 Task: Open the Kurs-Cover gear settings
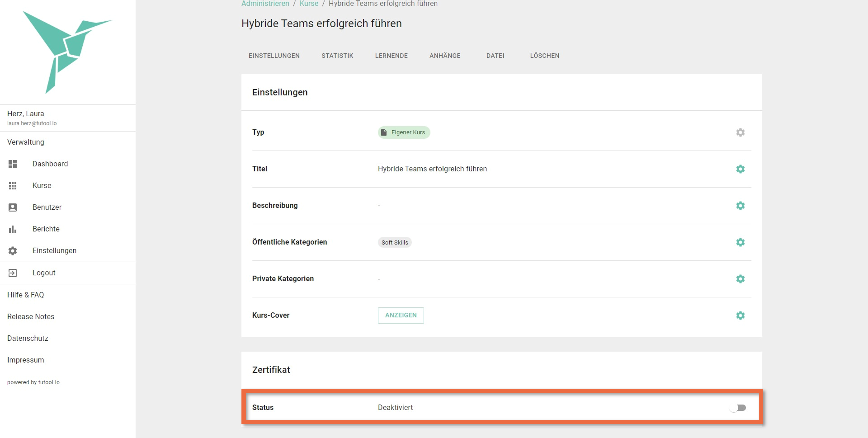tap(740, 315)
